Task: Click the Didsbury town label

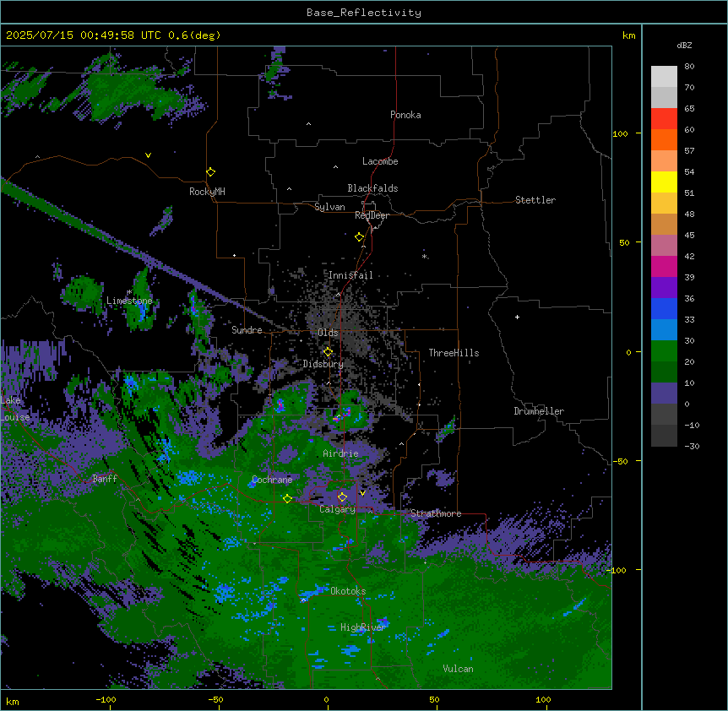Action: coord(323,364)
